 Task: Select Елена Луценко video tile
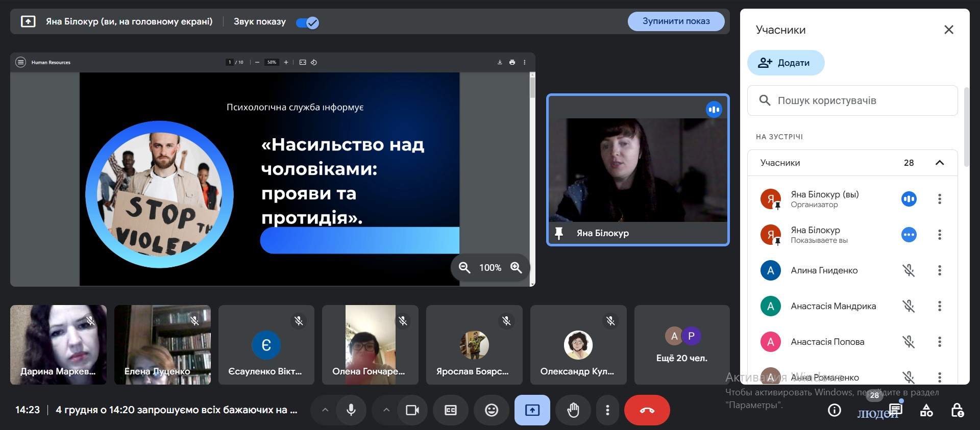click(162, 345)
